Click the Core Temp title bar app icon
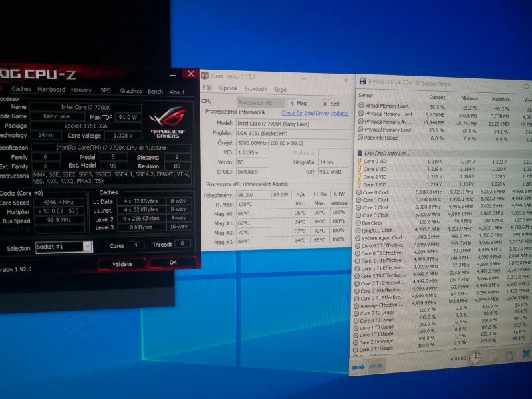This screenshot has width=532, height=399. [x=205, y=76]
